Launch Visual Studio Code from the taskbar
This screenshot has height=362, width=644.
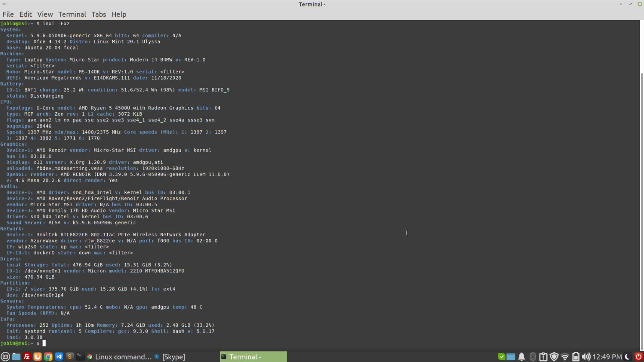tap(59, 357)
